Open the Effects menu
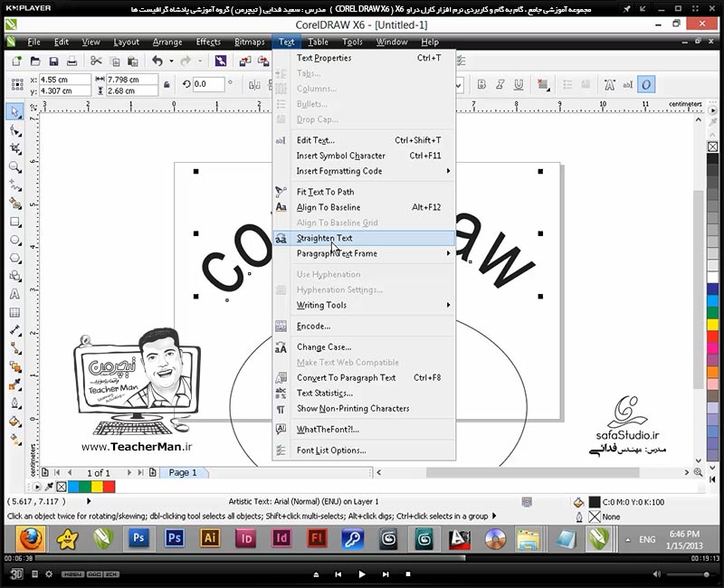Image resolution: width=724 pixels, height=588 pixels. (208, 42)
